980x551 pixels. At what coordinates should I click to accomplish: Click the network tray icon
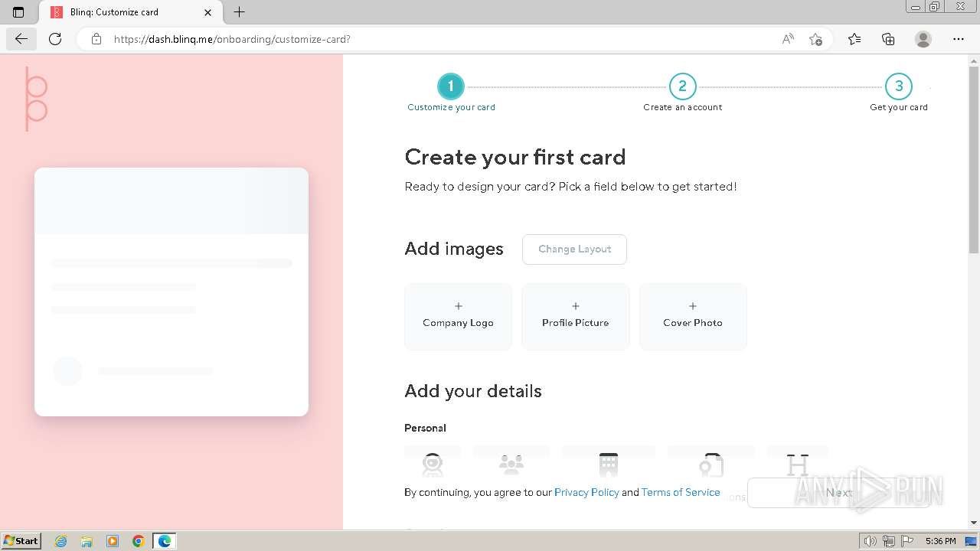pyautogui.click(x=889, y=541)
